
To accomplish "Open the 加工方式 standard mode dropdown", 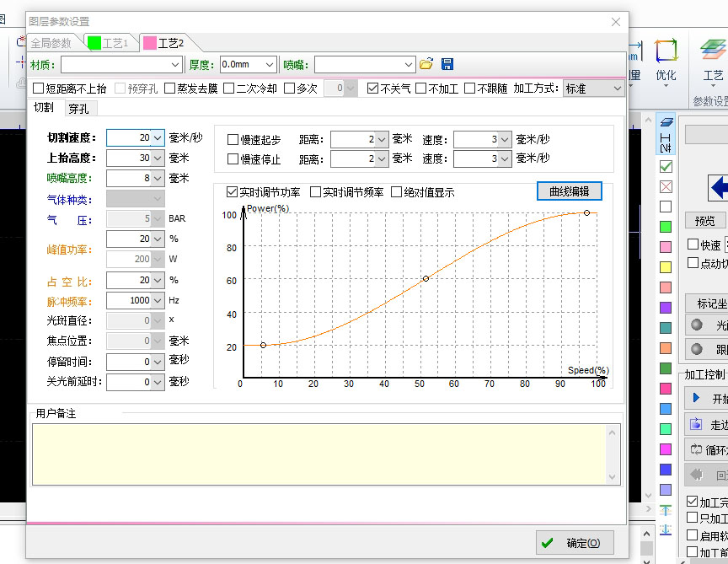I will [x=619, y=89].
